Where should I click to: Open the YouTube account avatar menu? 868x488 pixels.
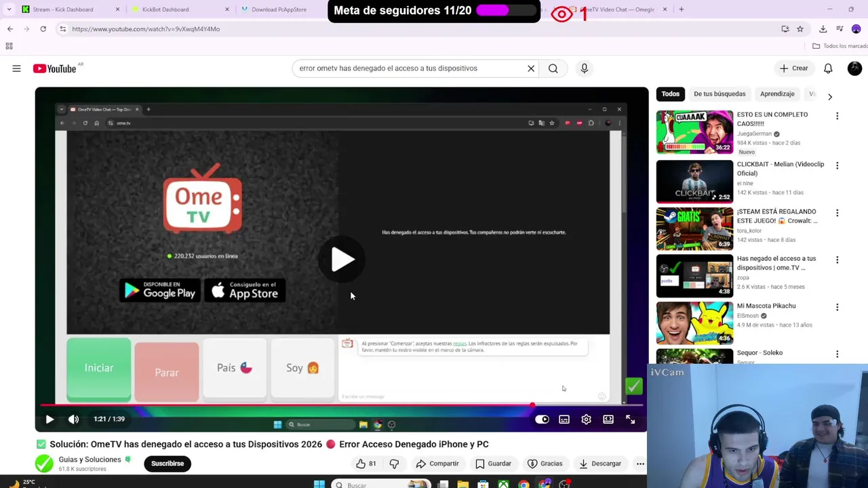854,68
